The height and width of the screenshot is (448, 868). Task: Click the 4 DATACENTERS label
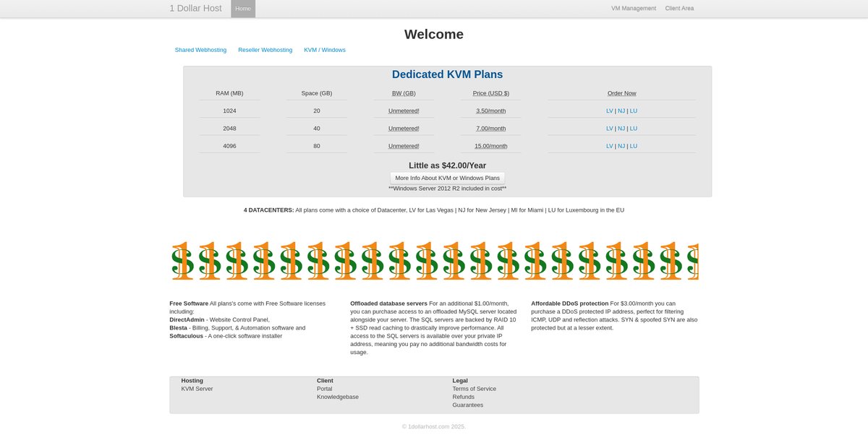pyautogui.click(x=268, y=210)
